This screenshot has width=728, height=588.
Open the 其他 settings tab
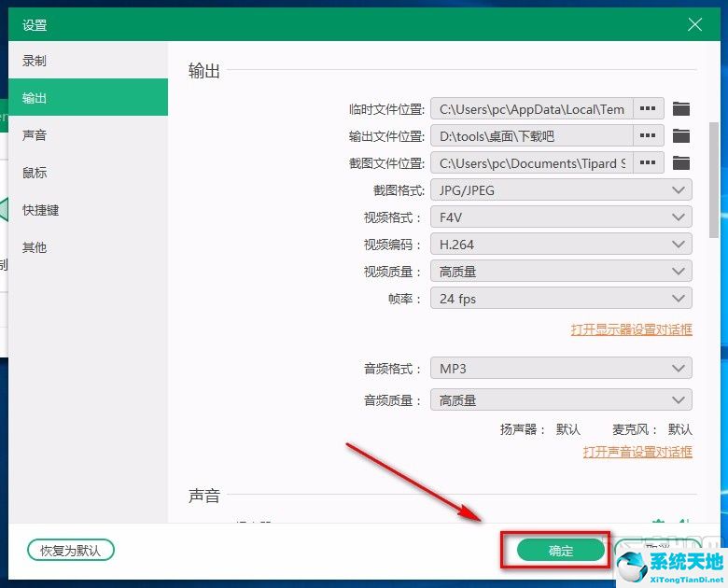coord(89,247)
